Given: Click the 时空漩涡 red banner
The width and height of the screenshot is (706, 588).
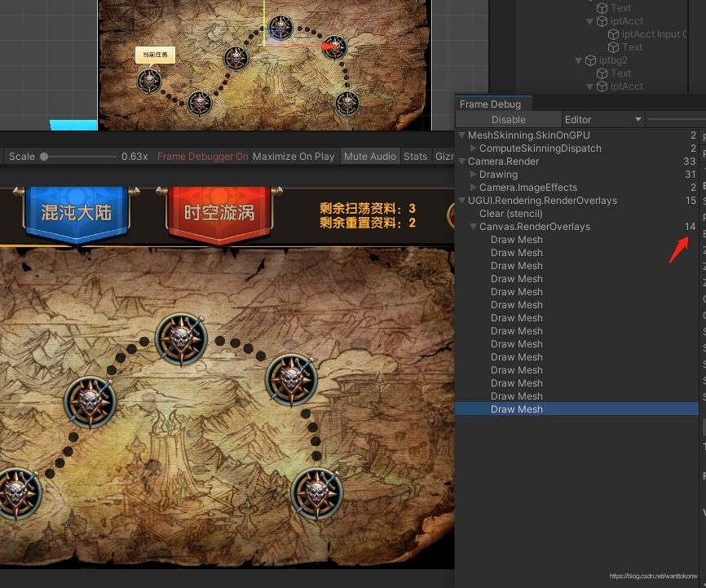Looking at the screenshot, I should (x=220, y=213).
